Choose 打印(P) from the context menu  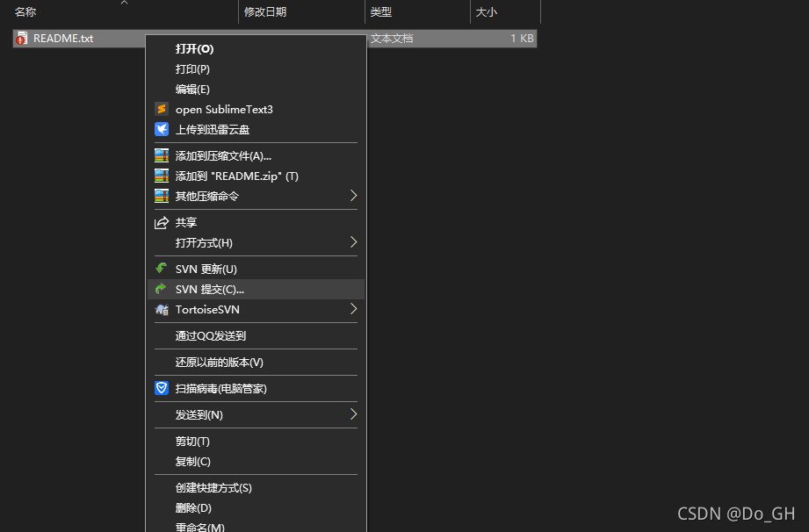pyautogui.click(x=256, y=68)
